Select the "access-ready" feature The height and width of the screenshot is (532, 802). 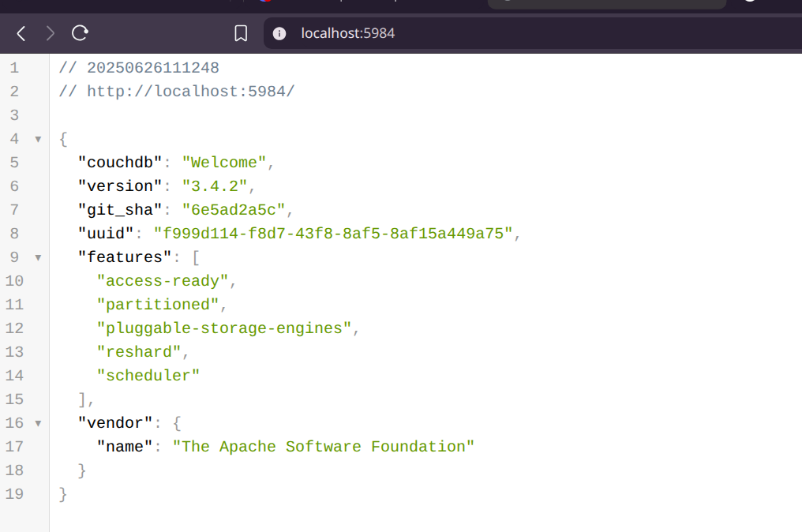click(x=162, y=280)
